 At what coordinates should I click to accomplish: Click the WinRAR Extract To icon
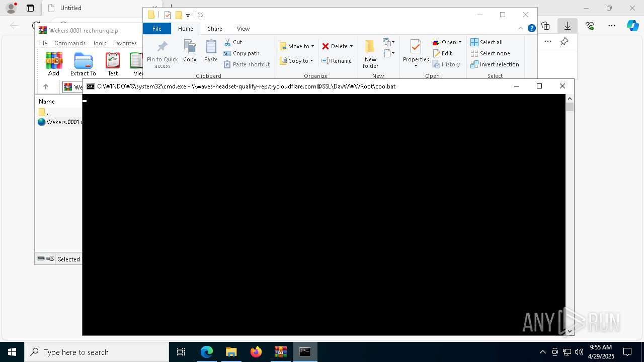tap(83, 64)
